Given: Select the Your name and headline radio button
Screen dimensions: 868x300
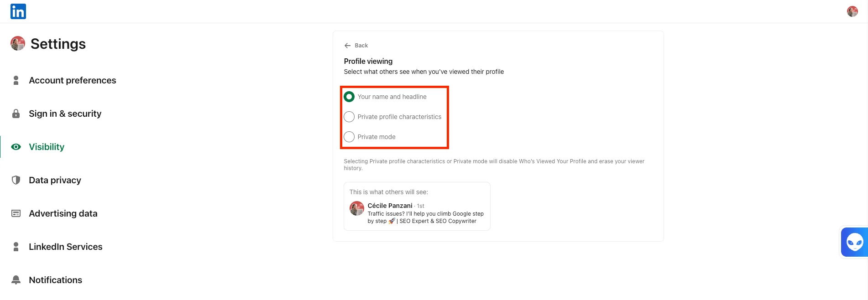Looking at the screenshot, I should click(349, 97).
